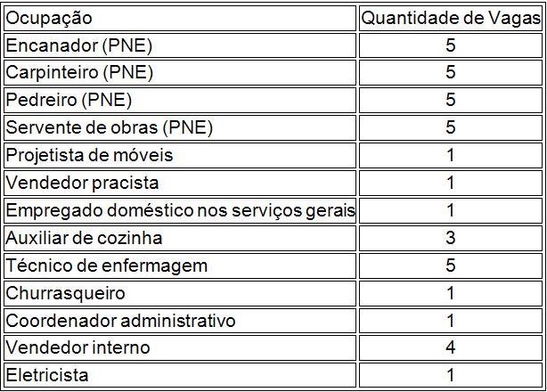
Task: Select the Vendedor pracista cell
Action: [x=82, y=183]
